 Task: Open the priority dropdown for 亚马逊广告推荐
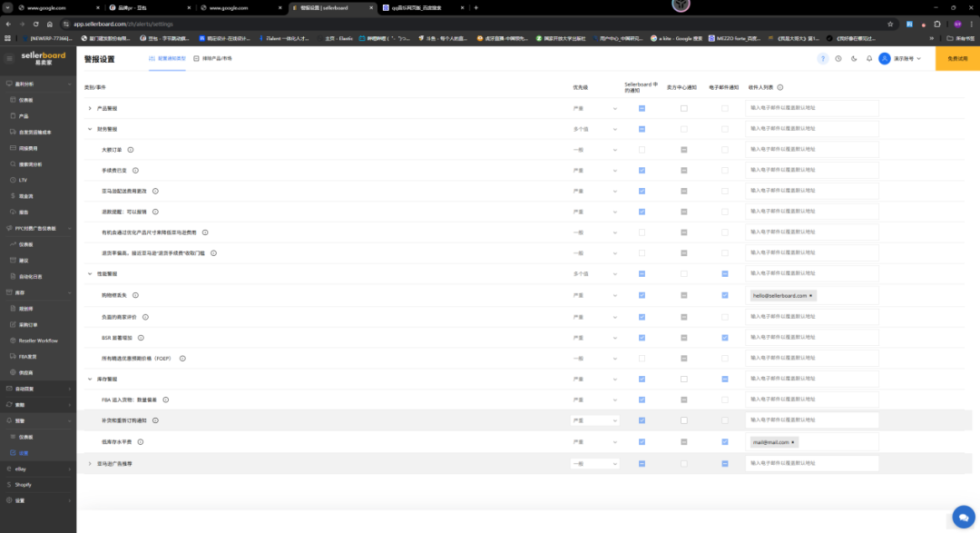pyautogui.click(x=594, y=464)
